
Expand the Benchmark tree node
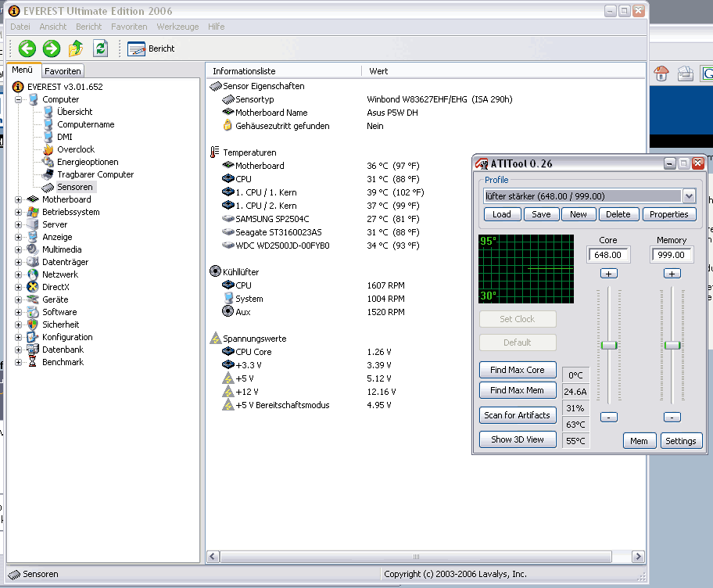coord(18,362)
